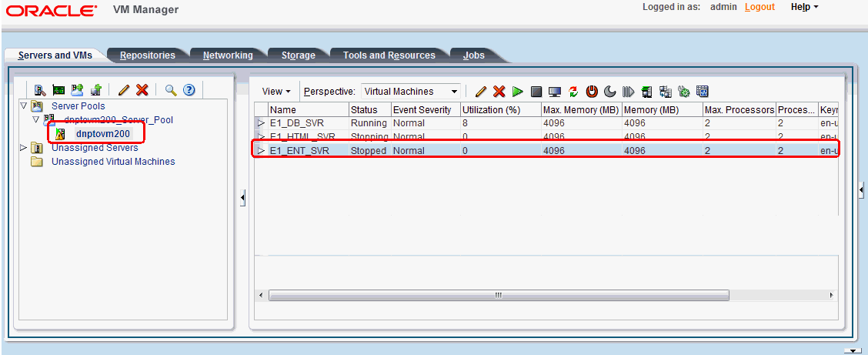Click the Unassigned Servers folder icon

36,148
